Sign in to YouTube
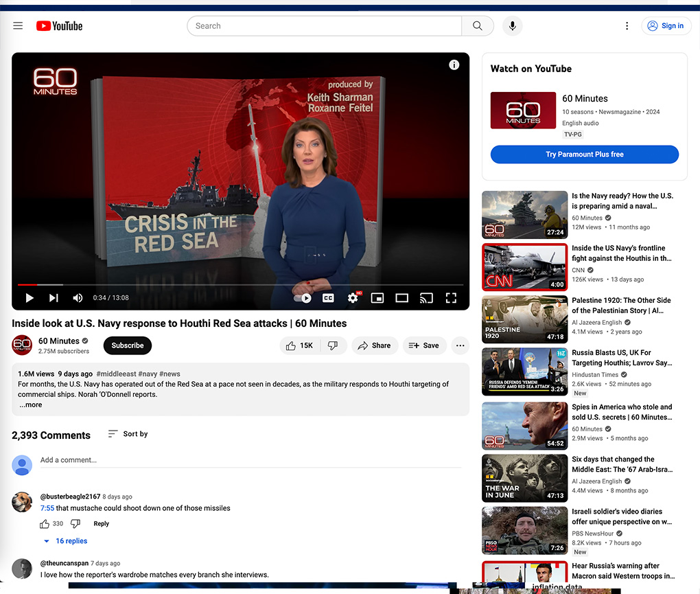 666,26
